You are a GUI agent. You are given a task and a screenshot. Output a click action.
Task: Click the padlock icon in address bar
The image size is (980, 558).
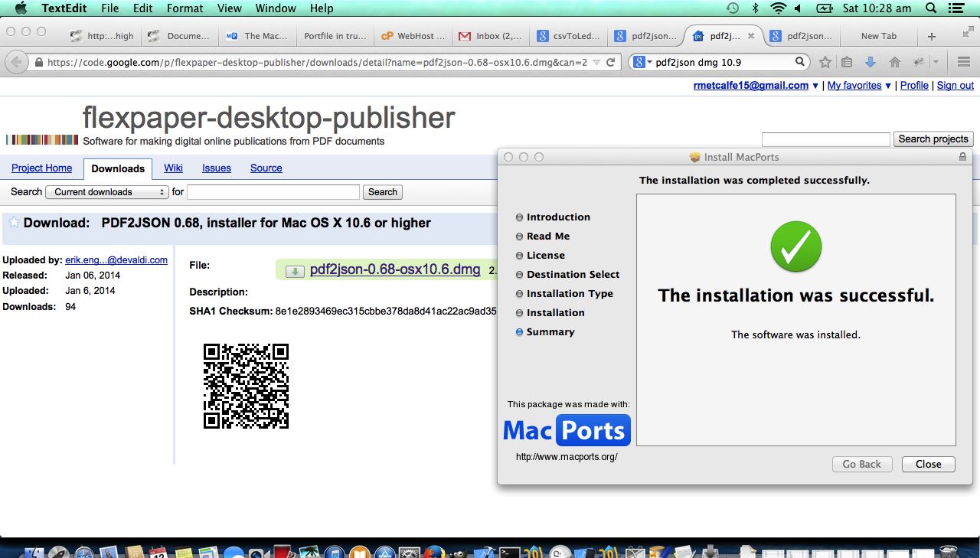(38, 63)
